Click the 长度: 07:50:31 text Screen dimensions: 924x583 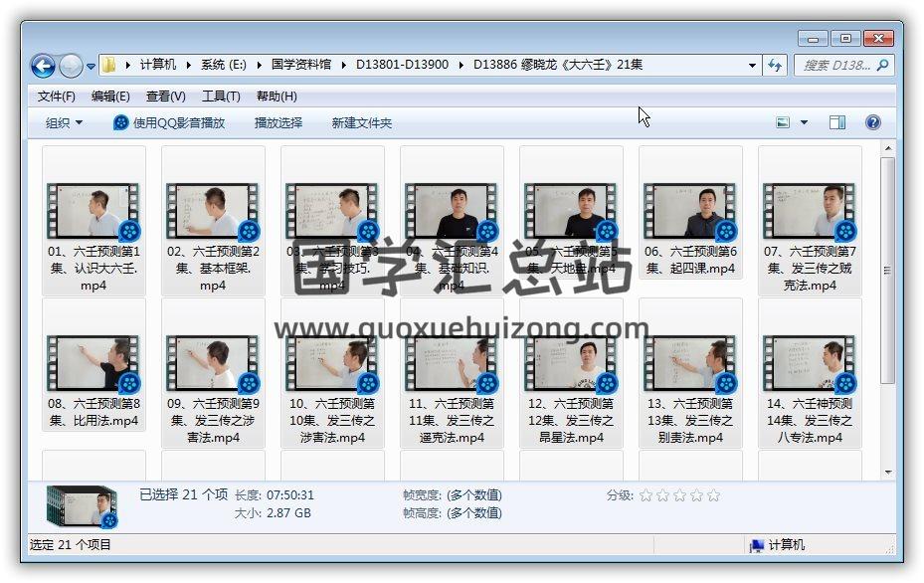pos(275,495)
